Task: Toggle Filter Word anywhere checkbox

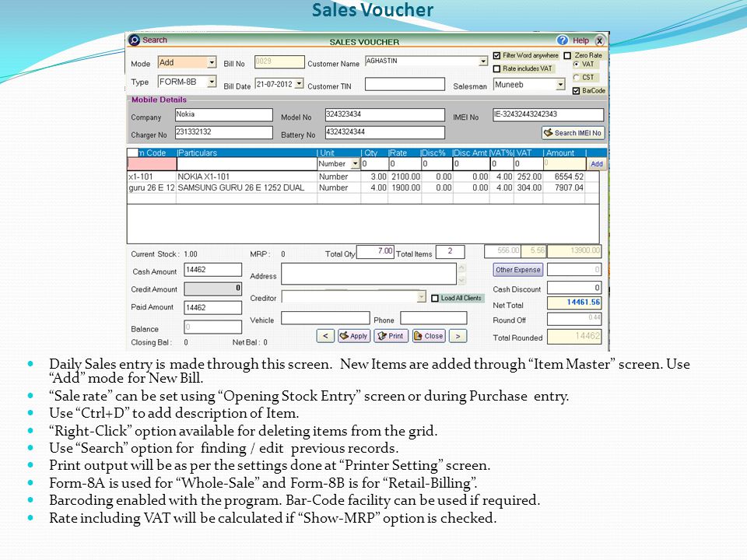Action: coord(497,56)
